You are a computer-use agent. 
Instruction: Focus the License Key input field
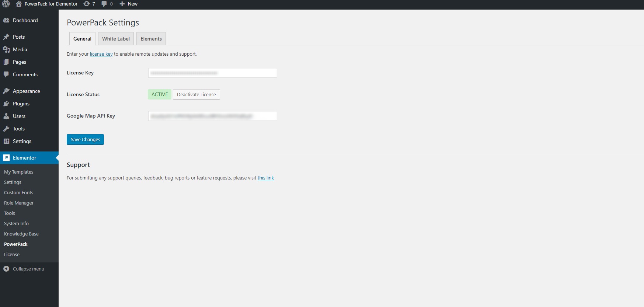coord(212,73)
